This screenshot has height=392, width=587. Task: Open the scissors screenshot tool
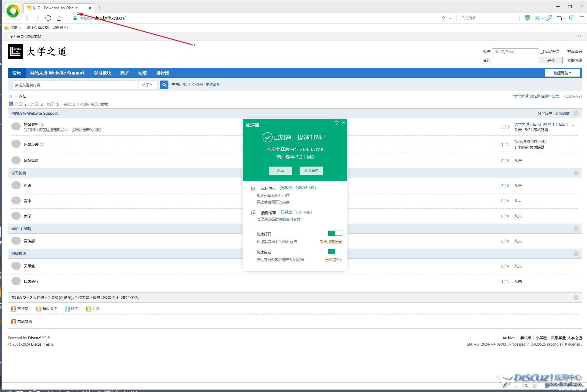click(x=537, y=18)
